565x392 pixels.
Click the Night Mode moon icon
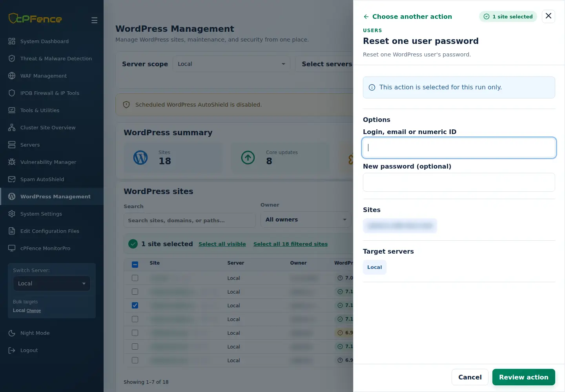12,333
